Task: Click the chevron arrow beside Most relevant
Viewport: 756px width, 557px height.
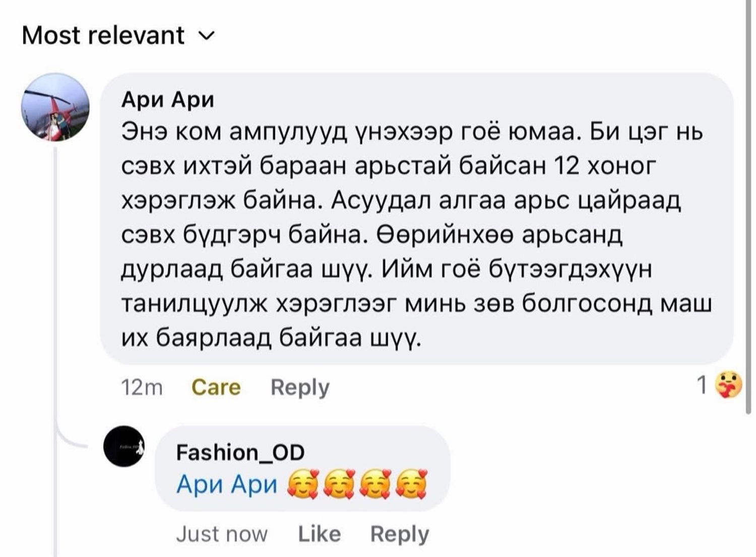Action: [x=207, y=36]
